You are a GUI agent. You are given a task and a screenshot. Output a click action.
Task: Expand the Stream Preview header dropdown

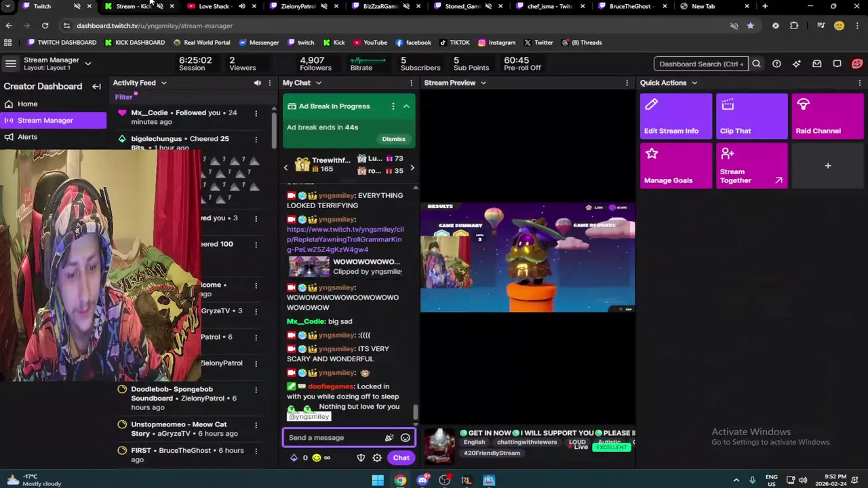pos(483,83)
